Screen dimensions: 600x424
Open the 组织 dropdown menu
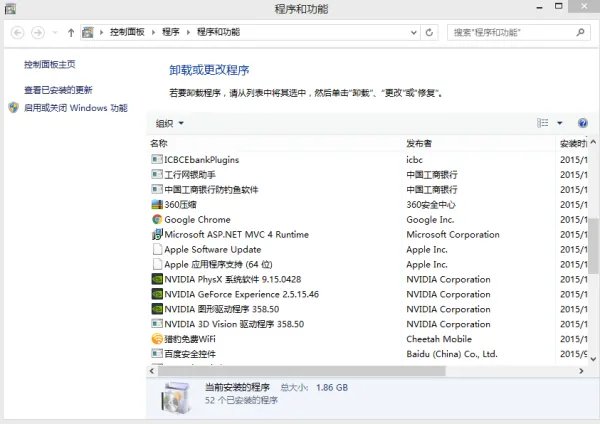pyautogui.click(x=170, y=123)
